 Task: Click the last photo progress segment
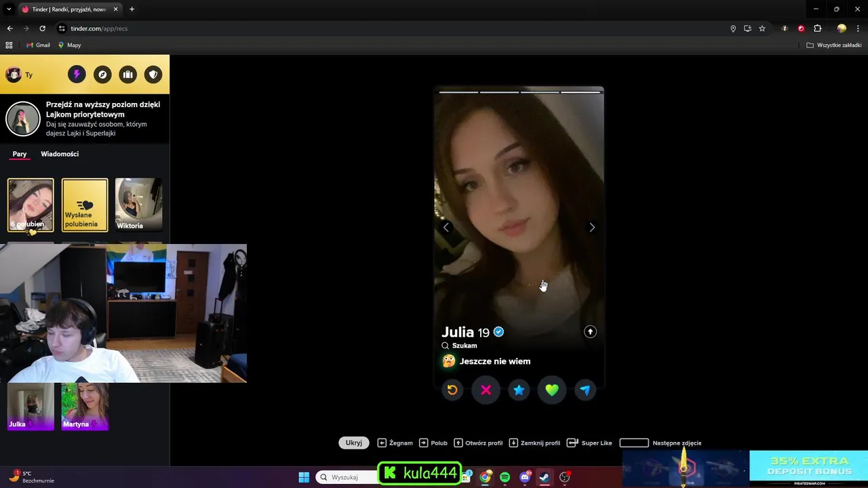[x=580, y=92]
